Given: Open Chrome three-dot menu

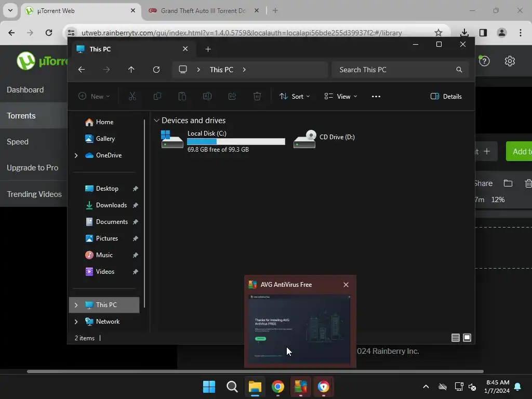Looking at the screenshot, I should [521, 33].
